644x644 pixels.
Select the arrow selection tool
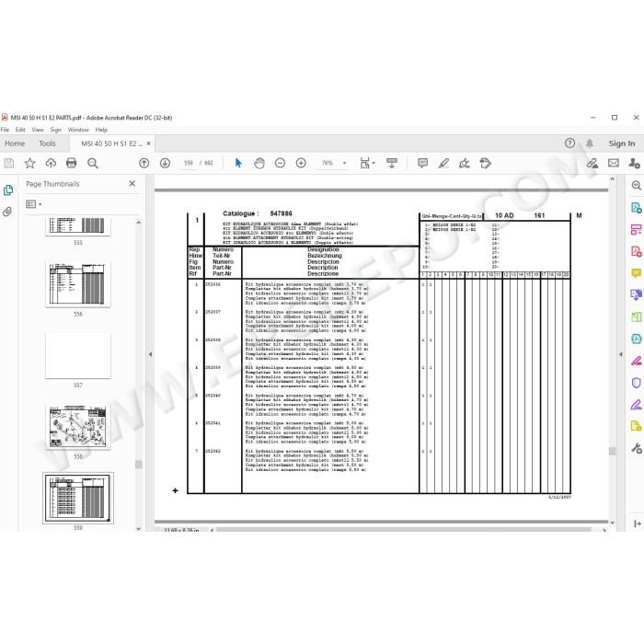(238, 163)
